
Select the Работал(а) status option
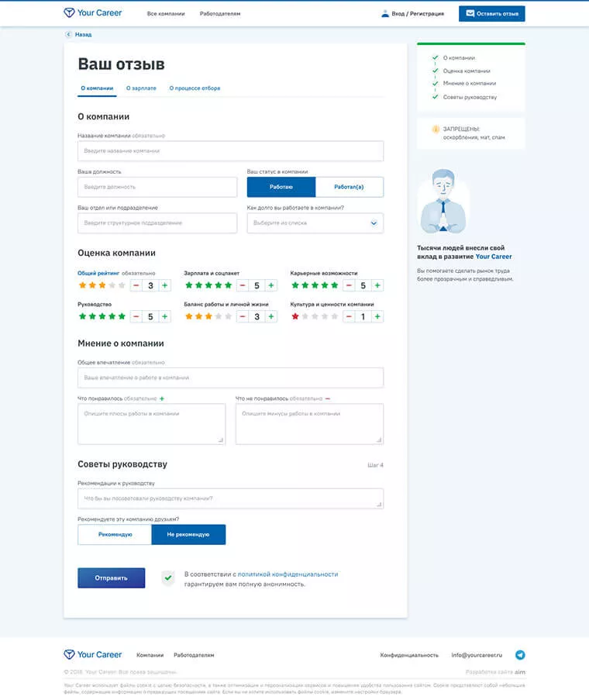[349, 187]
